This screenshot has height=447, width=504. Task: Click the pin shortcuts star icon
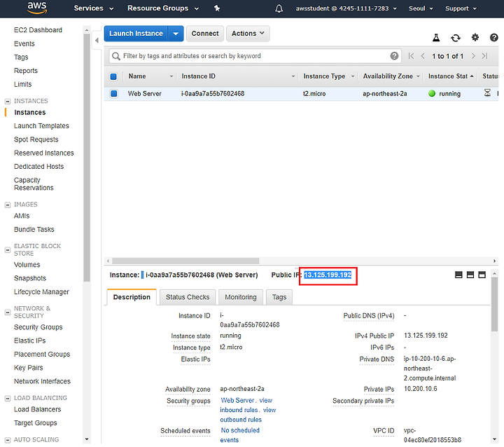tap(217, 8)
